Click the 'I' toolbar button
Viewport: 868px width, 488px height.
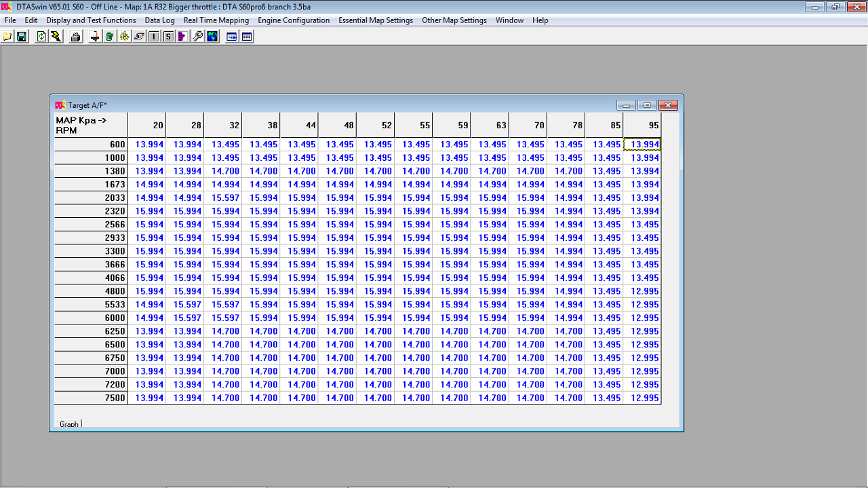coord(154,37)
